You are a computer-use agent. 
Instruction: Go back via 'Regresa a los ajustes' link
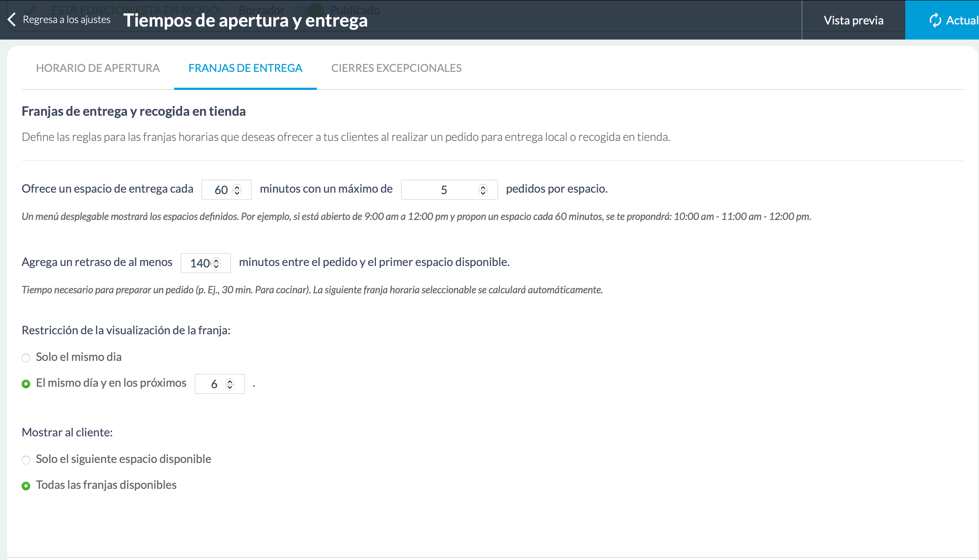click(x=67, y=19)
